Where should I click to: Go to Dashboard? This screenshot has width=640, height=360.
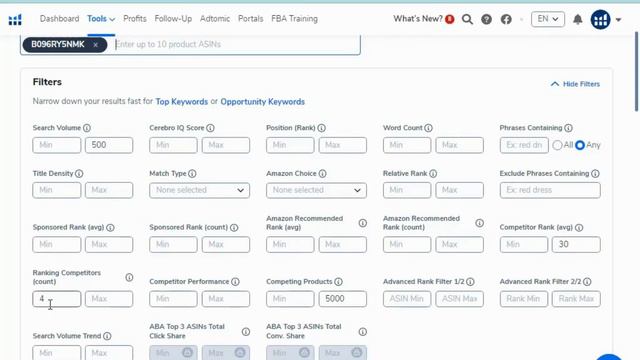point(60,19)
